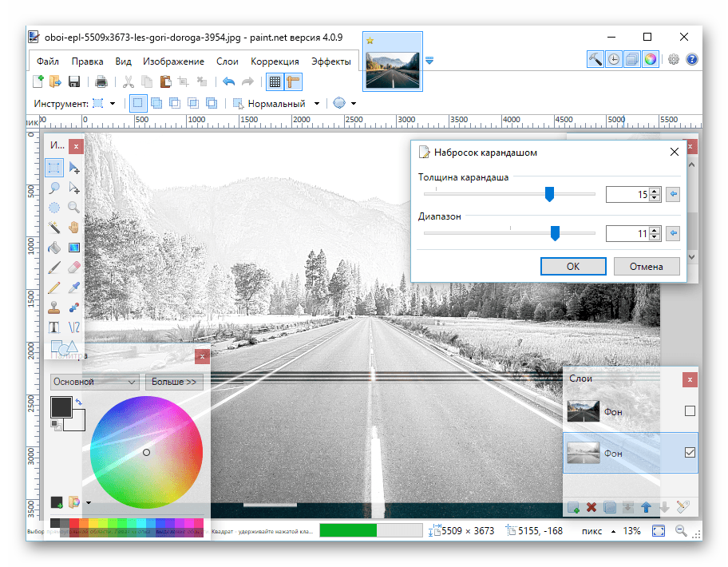728x567 pixels.
Task: Expand the Нормальный selection mode dropdown
Action: click(316, 104)
